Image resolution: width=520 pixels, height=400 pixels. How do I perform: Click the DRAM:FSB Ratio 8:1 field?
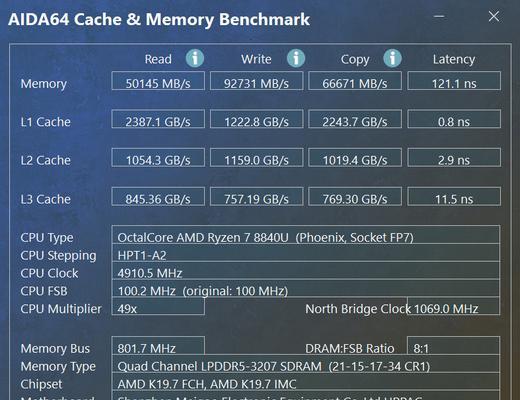[x=454, y=345]
